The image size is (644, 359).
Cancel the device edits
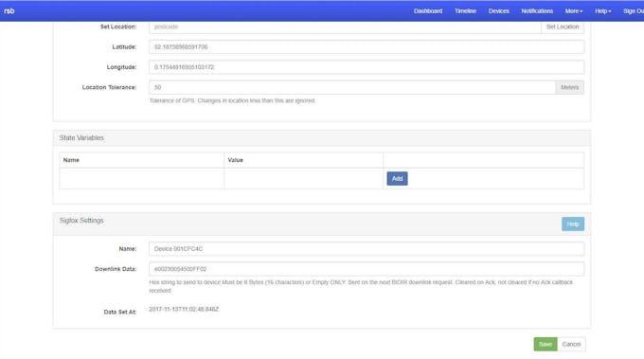click(x=571, y=344)
